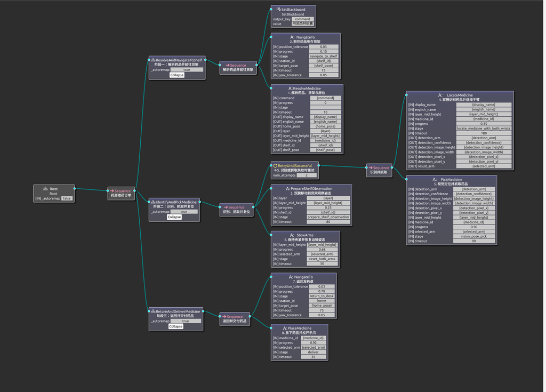Click the Root node's output port dot
This screenshot has height=392, width=546.
click(75, 188)
